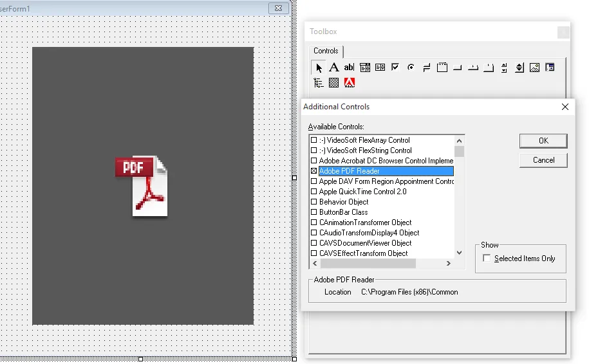Confirm with the OK button
This screenshot has height=364, width=589.
pyautogui.click(x=543, y=141)
